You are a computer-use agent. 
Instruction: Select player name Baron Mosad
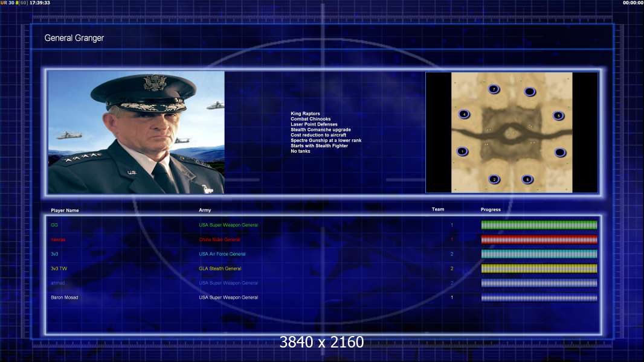tap(65, 297)
